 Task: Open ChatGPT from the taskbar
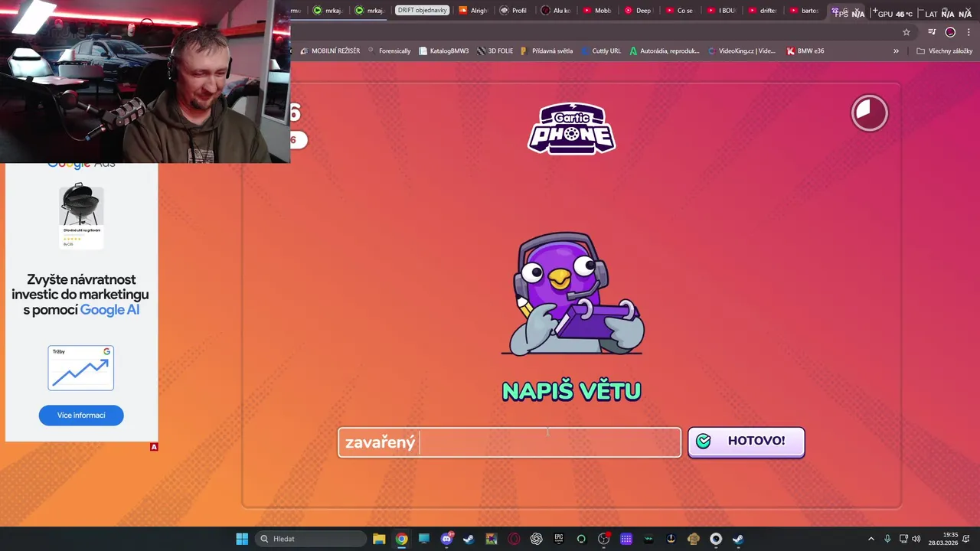point(536,539)
